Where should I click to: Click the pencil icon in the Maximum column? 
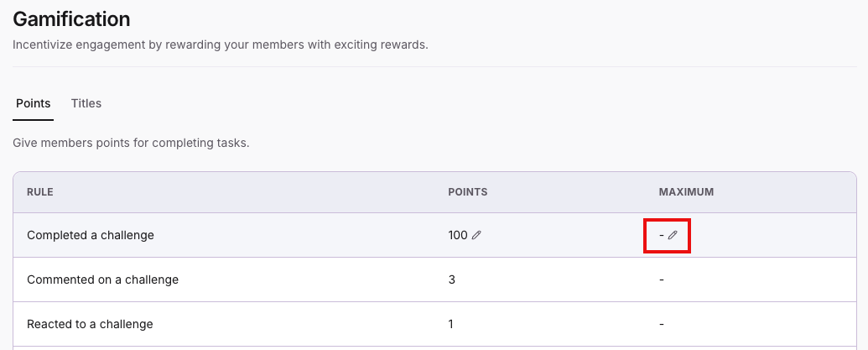672,236
